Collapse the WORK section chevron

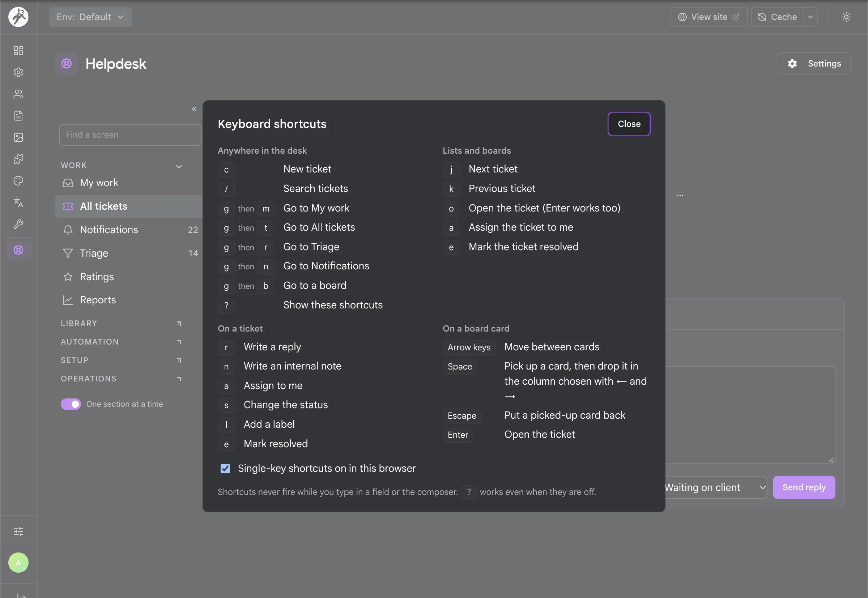click(179, 166)
